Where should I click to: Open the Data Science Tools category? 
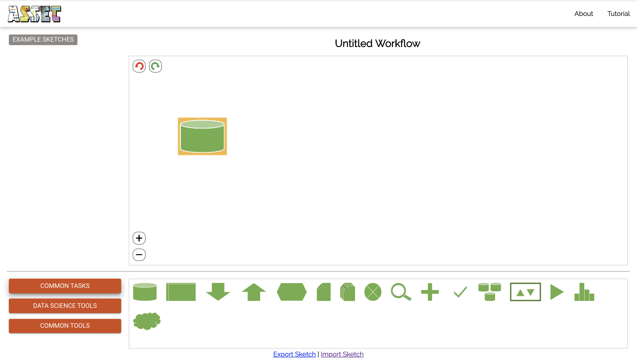pyautogui.click(x=65, y=305)
